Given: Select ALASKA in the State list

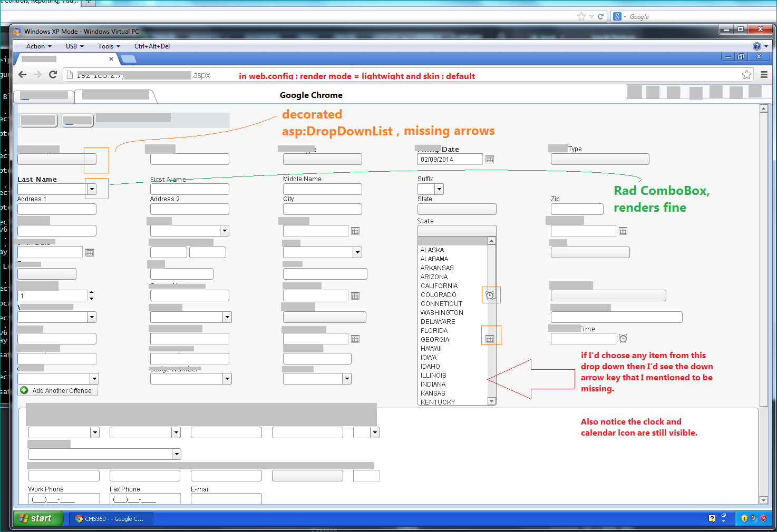Looking at the screenshot, I should [x=453, y=250].
